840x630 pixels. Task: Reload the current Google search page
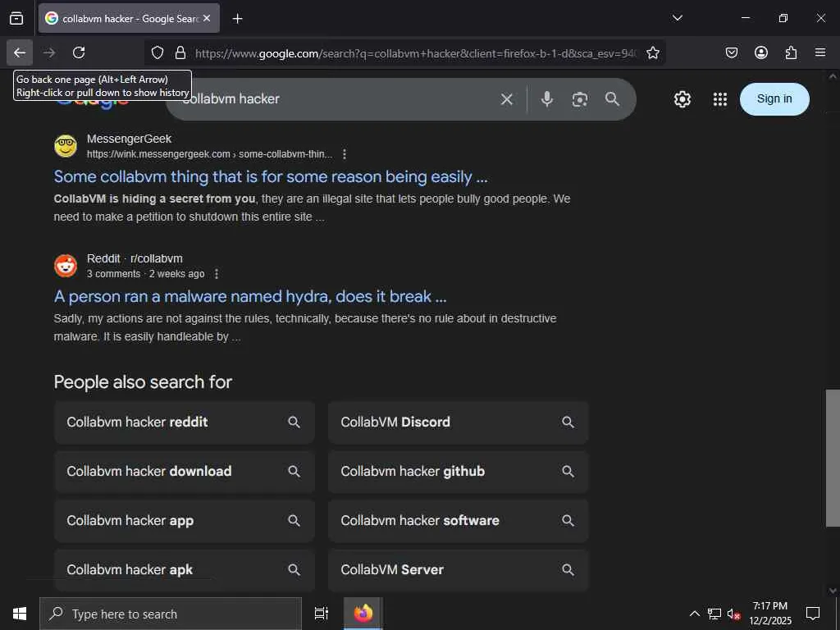[79, 52]
